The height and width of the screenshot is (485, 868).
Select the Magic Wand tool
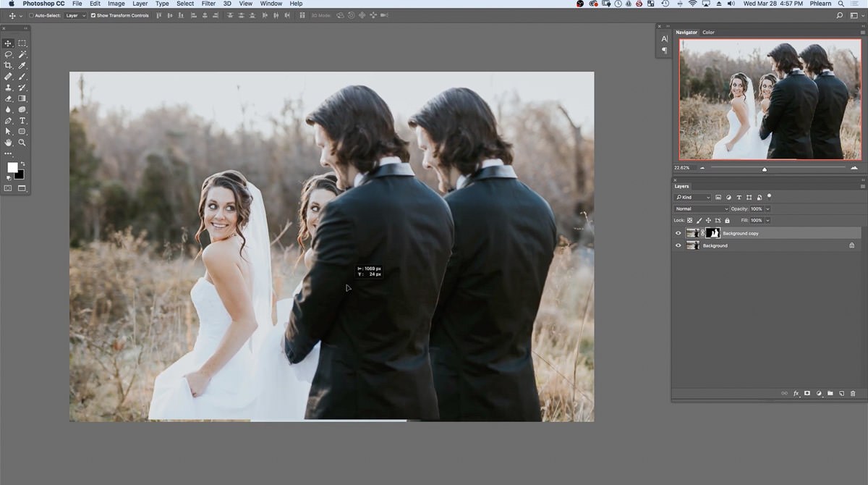22,54
